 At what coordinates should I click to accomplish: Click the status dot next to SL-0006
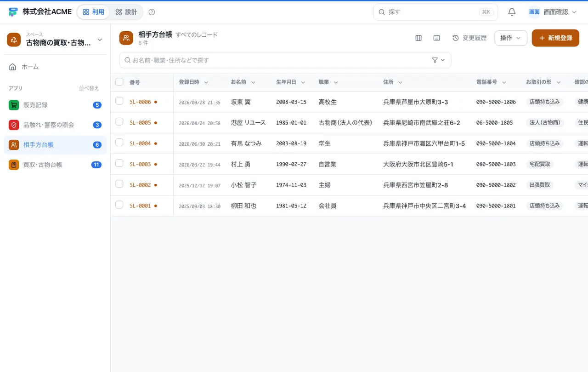point(156,102)
